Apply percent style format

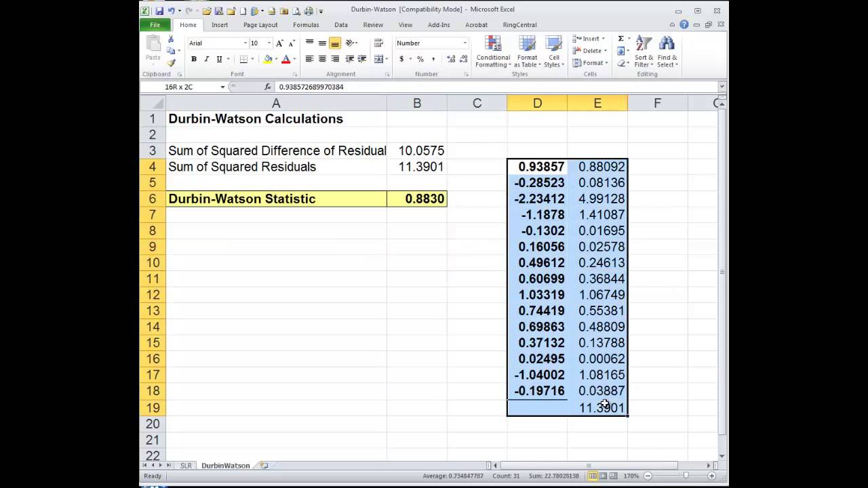coord(420,59)
